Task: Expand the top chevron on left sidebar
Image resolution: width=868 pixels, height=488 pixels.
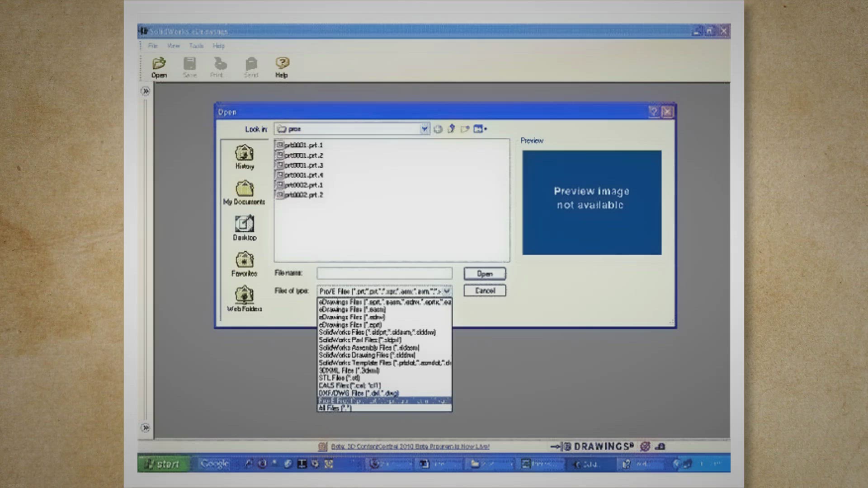Action: [x=146, y=91]
